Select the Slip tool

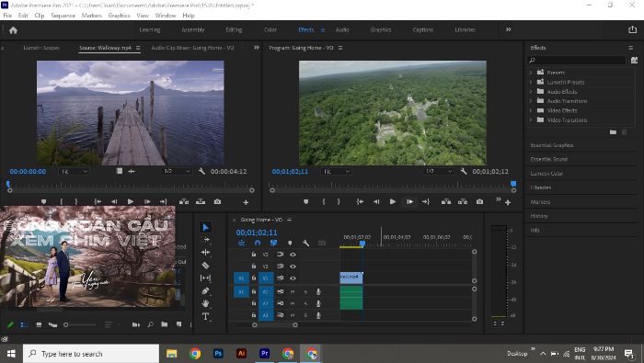pos(206,278)
